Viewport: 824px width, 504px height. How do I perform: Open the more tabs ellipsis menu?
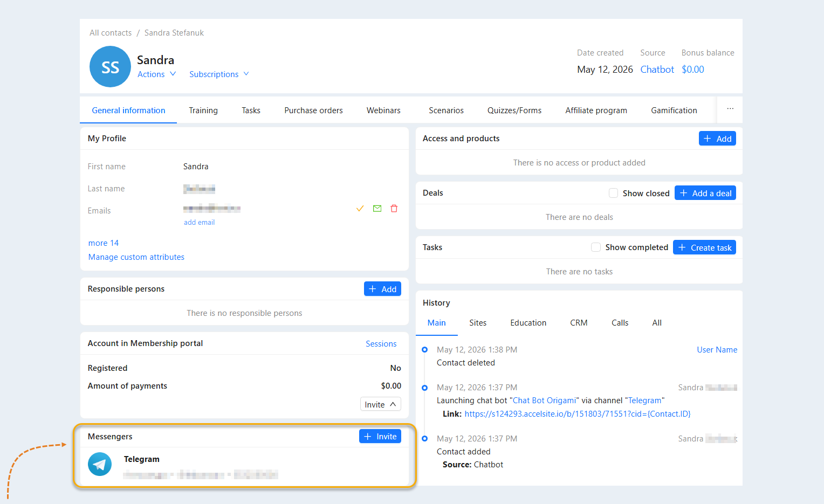(730, 109)
